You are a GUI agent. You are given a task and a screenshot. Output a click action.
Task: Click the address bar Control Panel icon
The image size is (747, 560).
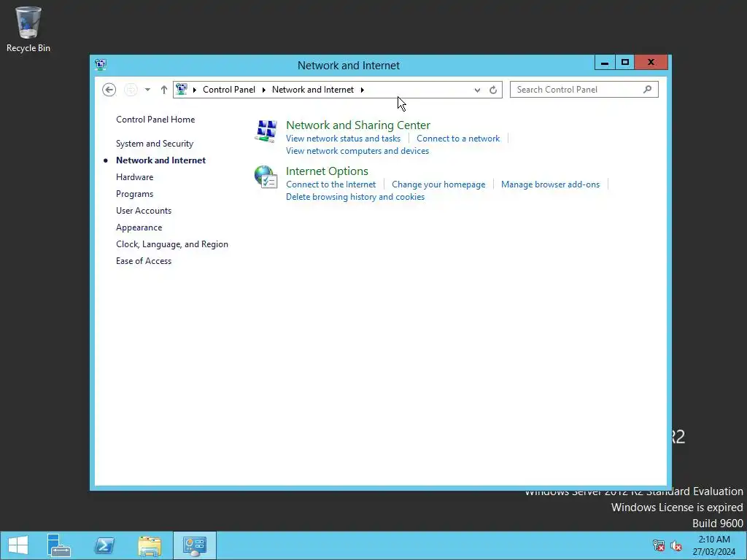pyautogui.click(x=182, y=89)
